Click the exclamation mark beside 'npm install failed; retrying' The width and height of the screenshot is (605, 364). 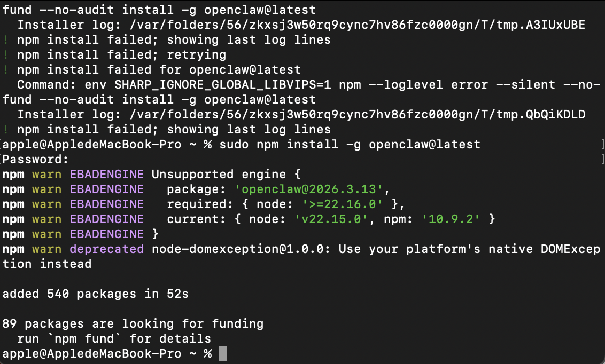pos(5,54)
